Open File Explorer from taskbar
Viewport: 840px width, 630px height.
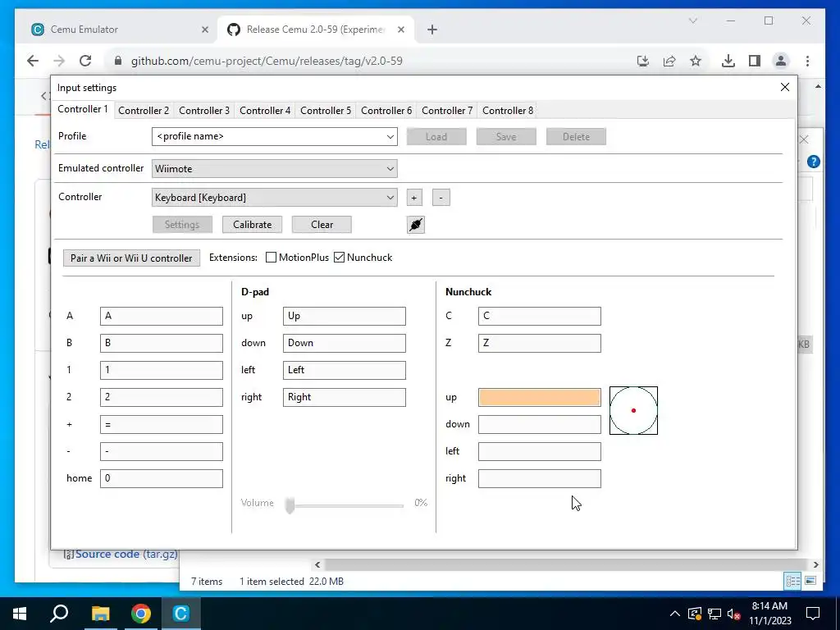pos(100,614)
